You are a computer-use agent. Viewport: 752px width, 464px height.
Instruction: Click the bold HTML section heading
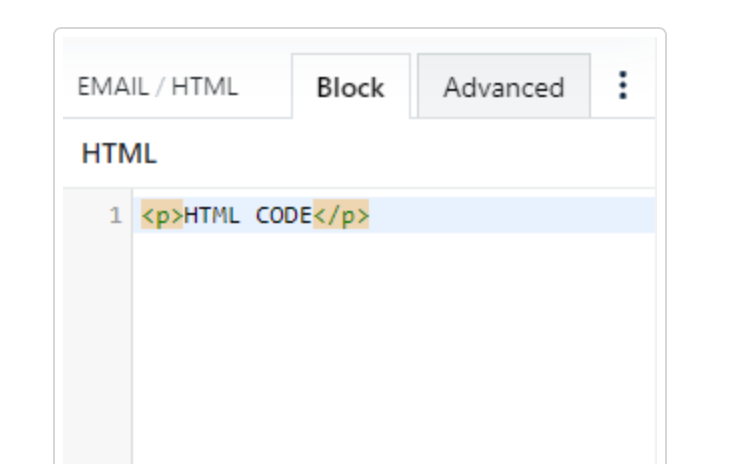(119, 154)
